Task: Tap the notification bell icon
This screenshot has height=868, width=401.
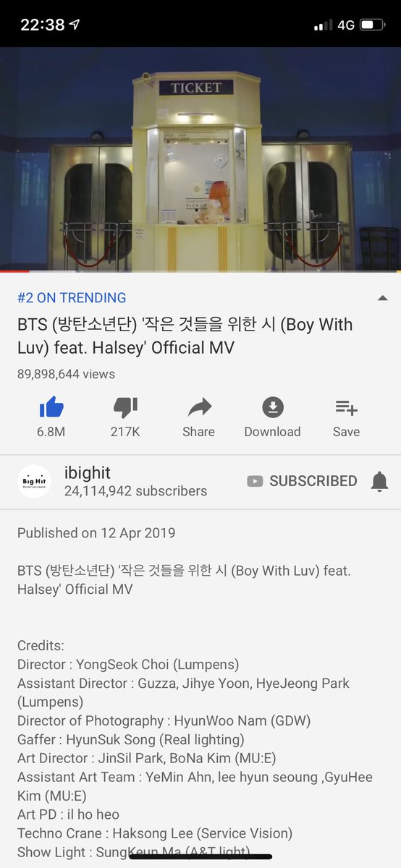Action: [379, 481]
